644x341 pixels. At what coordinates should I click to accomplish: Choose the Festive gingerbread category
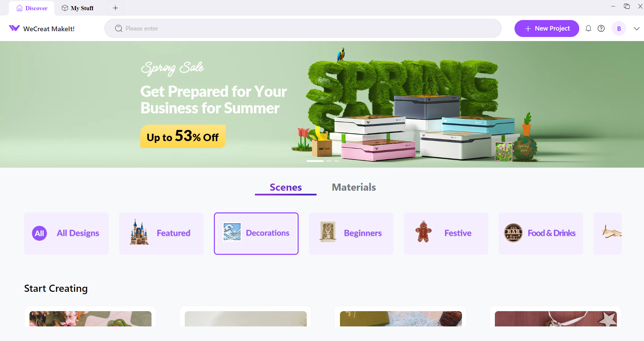point(446,233)
